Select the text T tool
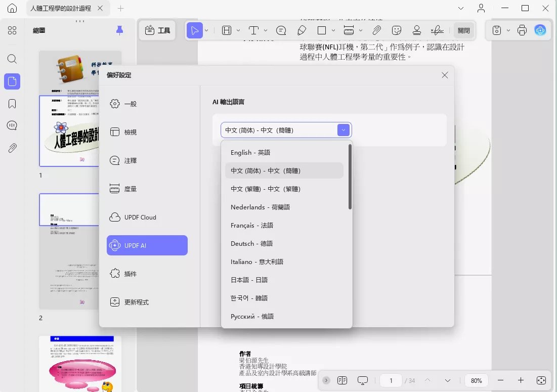 (x=253, y=30)
